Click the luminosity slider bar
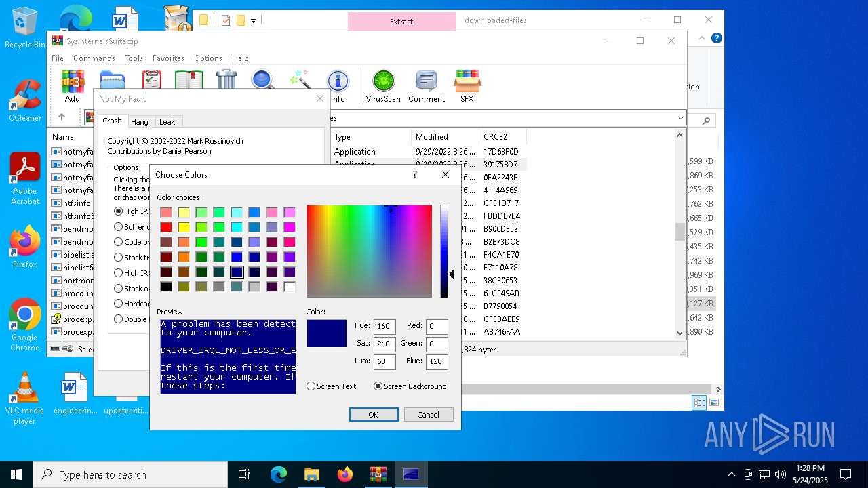The image size is (868, 488). coord(444,251)
